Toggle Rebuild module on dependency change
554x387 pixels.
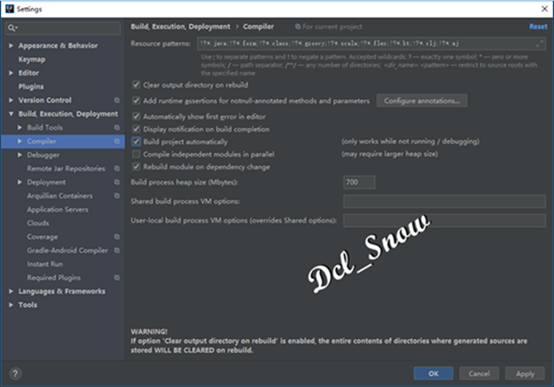click(x=136, y=166)
